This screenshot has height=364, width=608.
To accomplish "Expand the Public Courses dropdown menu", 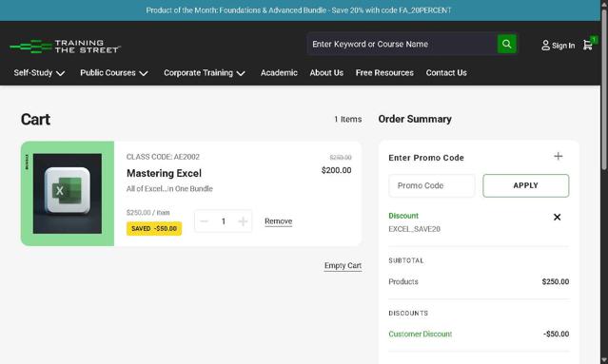I will 114,73.
